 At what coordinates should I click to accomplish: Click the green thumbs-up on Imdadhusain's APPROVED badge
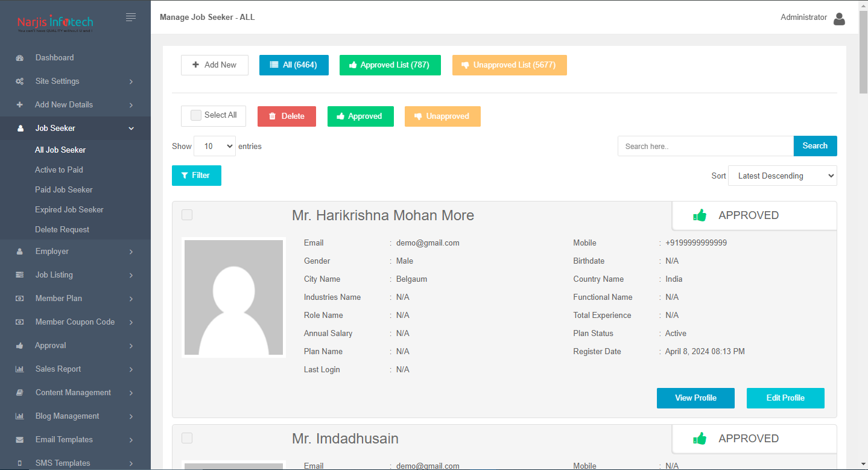700,439
